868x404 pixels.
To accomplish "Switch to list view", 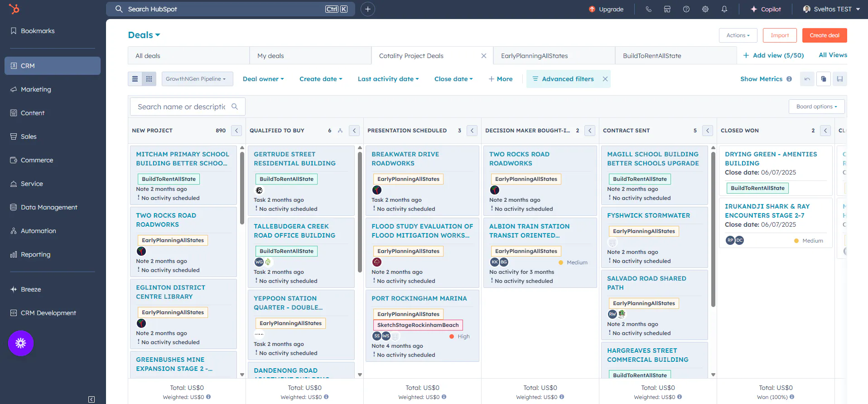I will (135, 79).
